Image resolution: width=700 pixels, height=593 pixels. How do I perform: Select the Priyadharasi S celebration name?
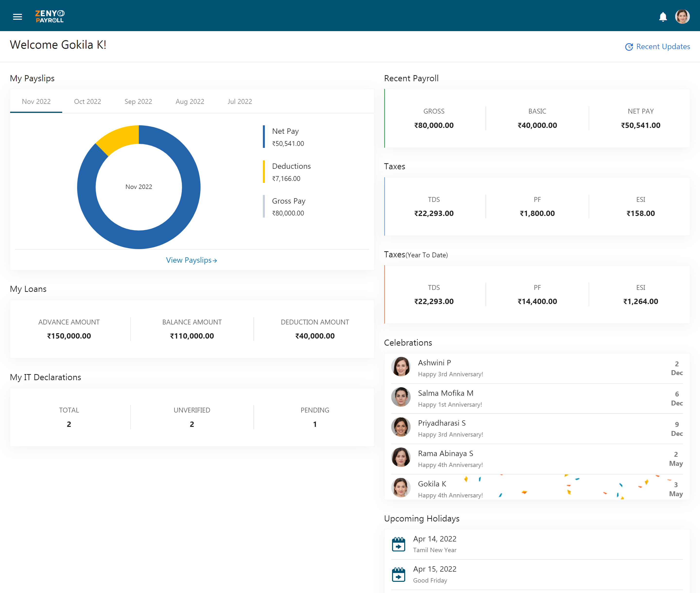point(442,423)
